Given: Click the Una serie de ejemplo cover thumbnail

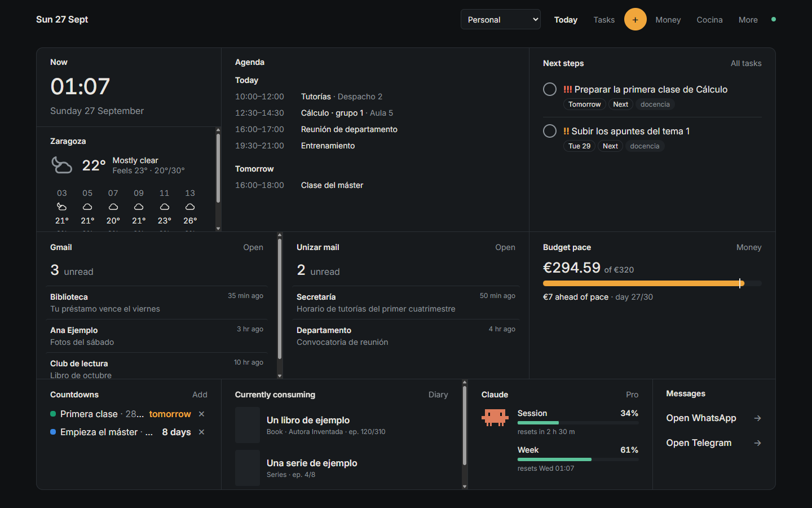Looking at the screenshot, I should point(248,468).
